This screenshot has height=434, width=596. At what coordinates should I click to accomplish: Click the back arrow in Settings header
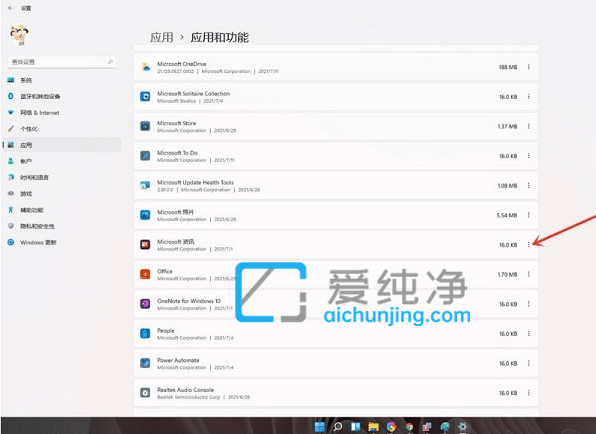pos(10,8)
